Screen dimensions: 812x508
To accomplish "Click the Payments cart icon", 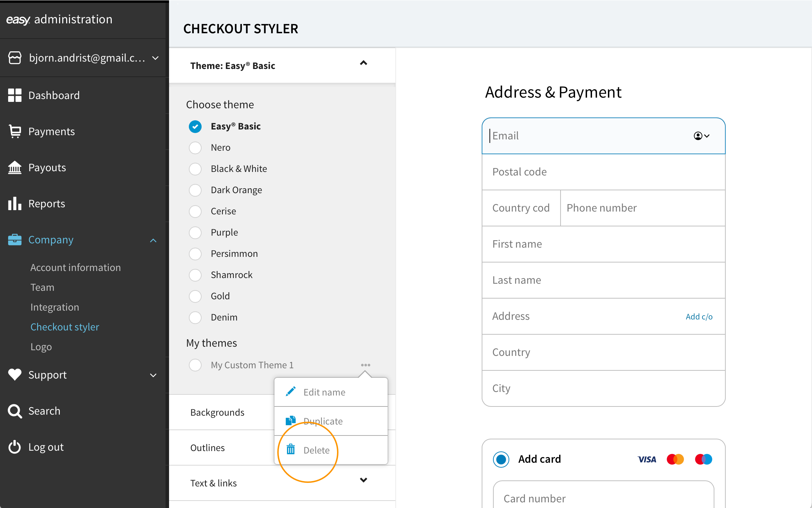I will tap(15, 131).
